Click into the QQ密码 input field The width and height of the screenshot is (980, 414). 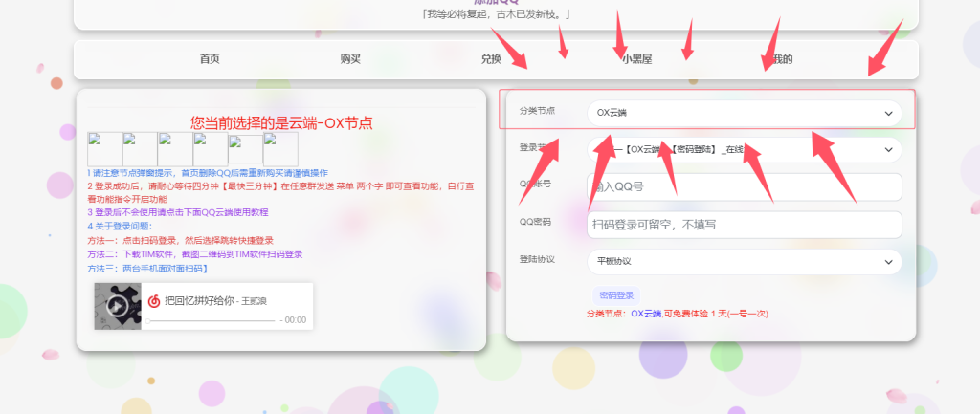[x=744, y=225]
